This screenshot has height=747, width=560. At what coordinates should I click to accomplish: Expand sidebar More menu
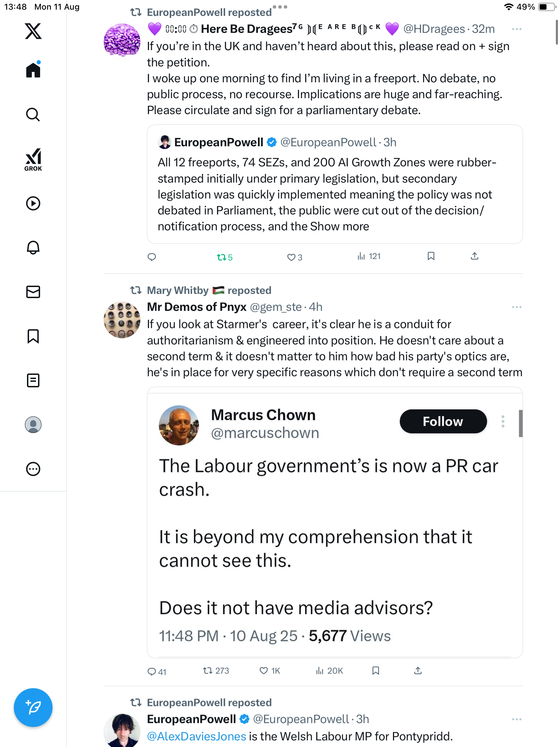[x=33, y=469]
